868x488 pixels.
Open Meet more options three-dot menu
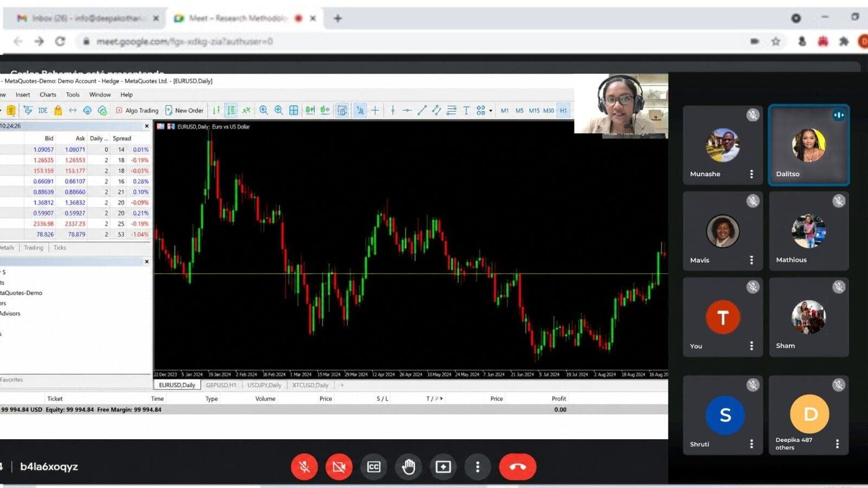pyautogui.click(x=477, y=466)
